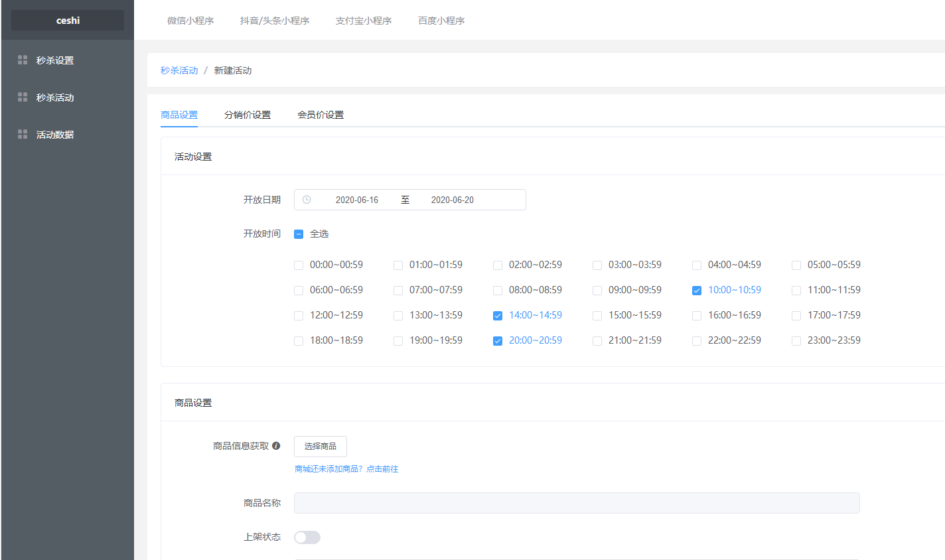Image resolution: width=945 pixels, height=560 pixels.
Task: Switch to 抖音/头条小程序 top menu
Action: coord(275,21)
